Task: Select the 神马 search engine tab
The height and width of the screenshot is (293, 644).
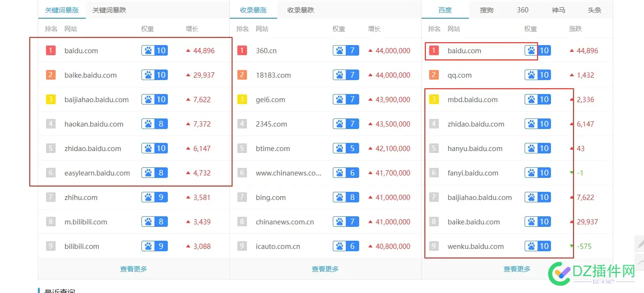Action: pyautogui.click(x=559, y=10)
